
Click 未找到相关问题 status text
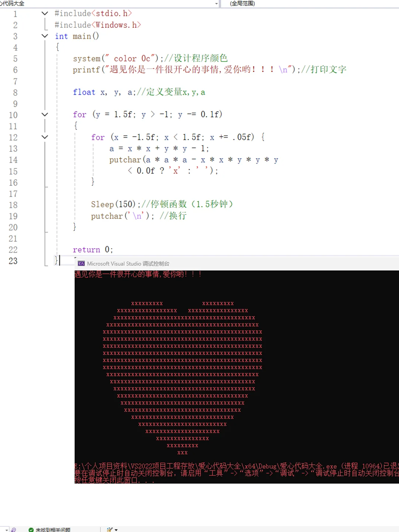[x=53, y=530]
